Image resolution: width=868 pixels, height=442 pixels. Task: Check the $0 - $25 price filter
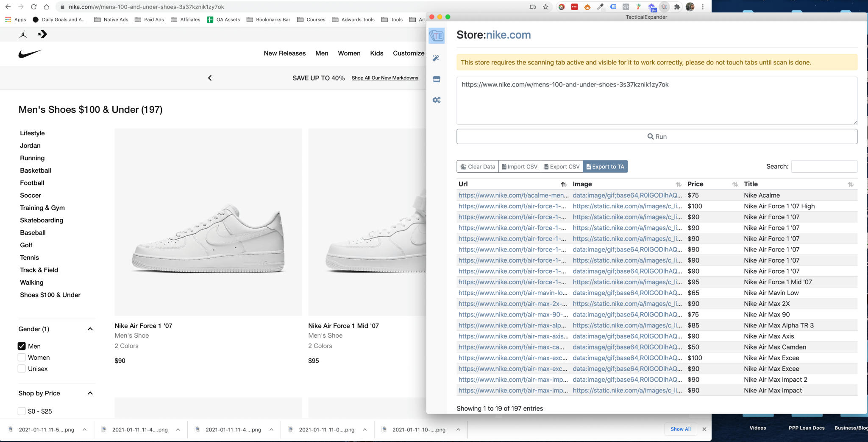click(22, 411)
